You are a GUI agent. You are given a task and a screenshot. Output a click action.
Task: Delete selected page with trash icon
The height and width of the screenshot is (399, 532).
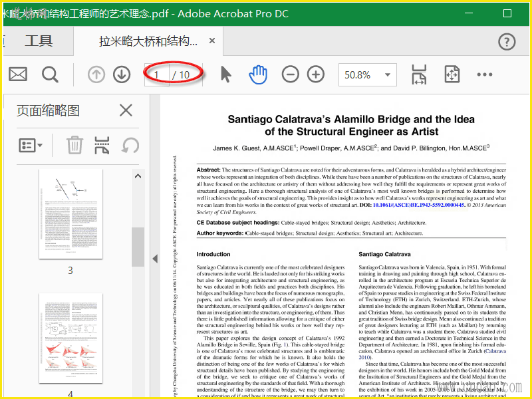point(74,145)
